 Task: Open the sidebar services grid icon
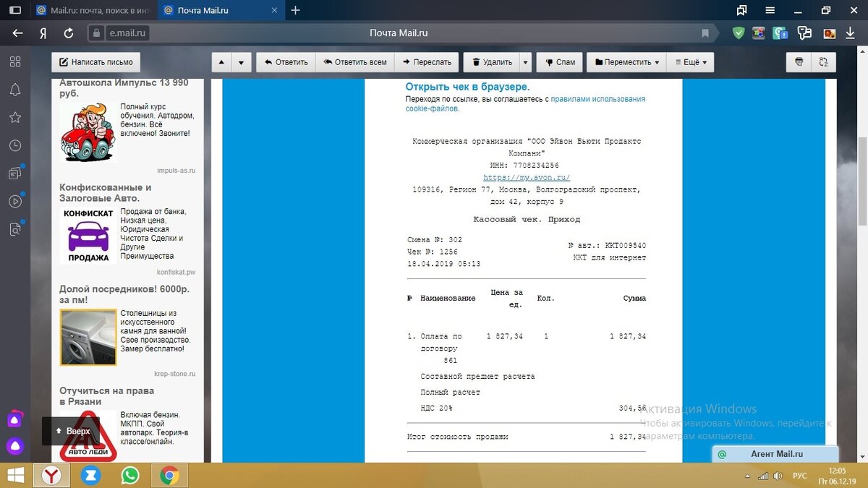(x=14, y=61)
